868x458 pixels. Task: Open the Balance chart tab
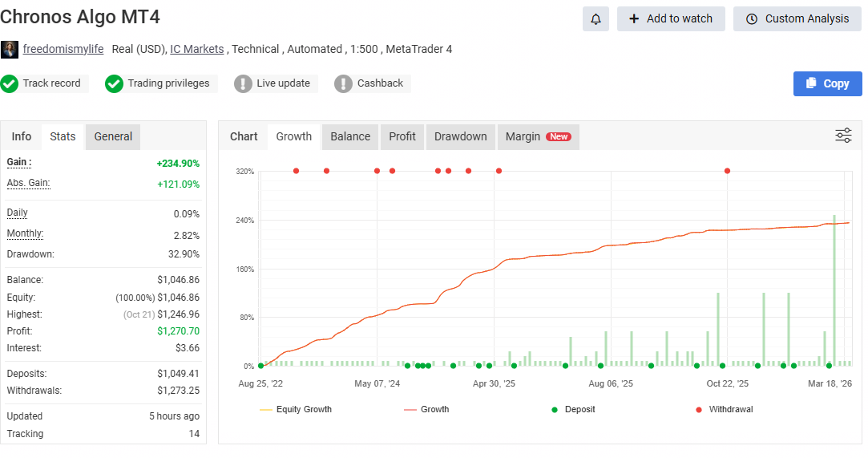click(x=350, y=136)
